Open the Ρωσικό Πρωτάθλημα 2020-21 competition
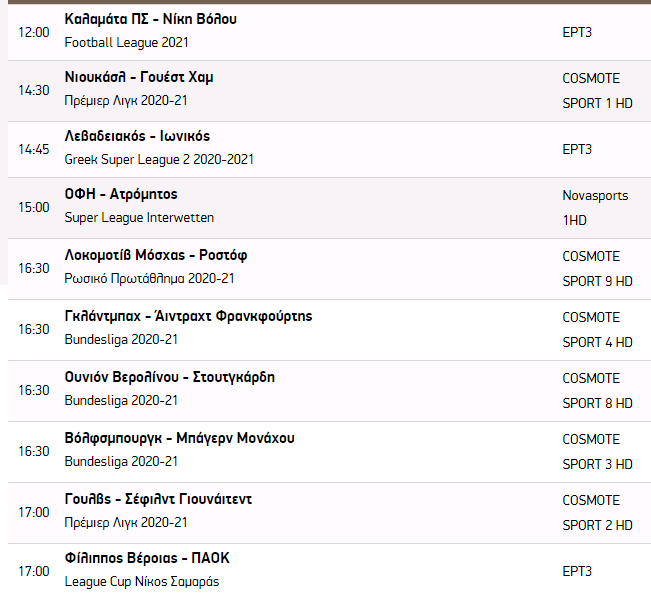651x598 pixels. coord(150,278)
